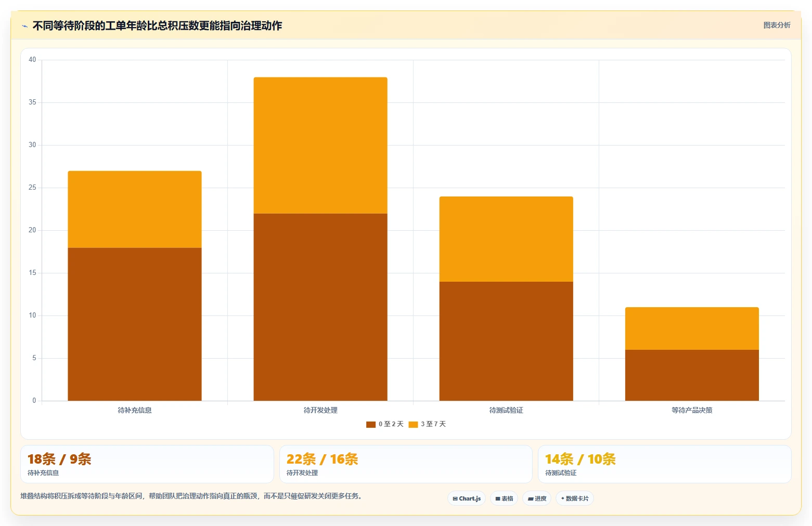
Task: Click the 图表分析 label in the header
Action: 777,25
